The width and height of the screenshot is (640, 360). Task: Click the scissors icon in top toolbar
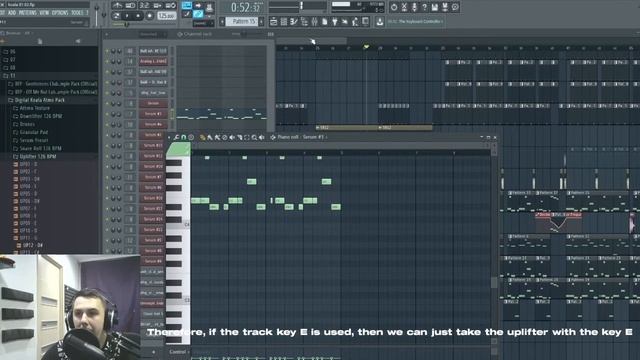point(404,7)
